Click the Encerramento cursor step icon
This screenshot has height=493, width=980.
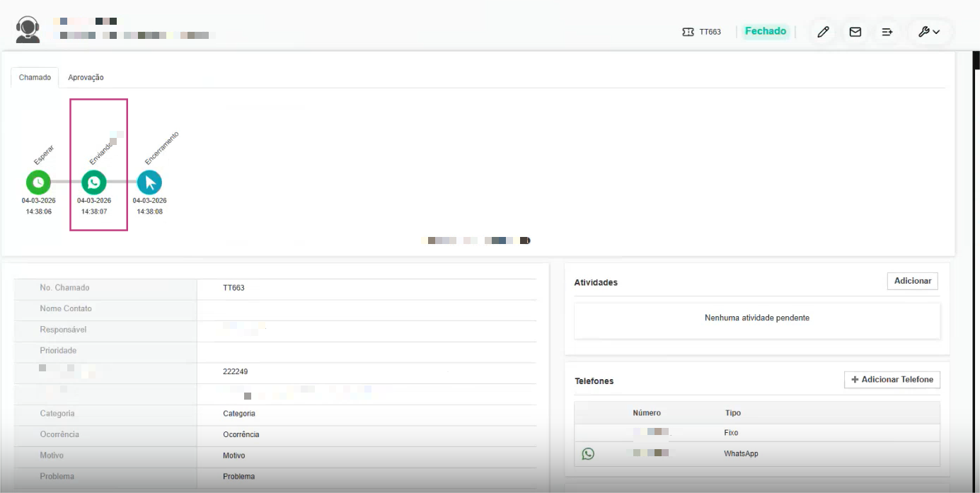pyautogui.click(x=149, y=182)
